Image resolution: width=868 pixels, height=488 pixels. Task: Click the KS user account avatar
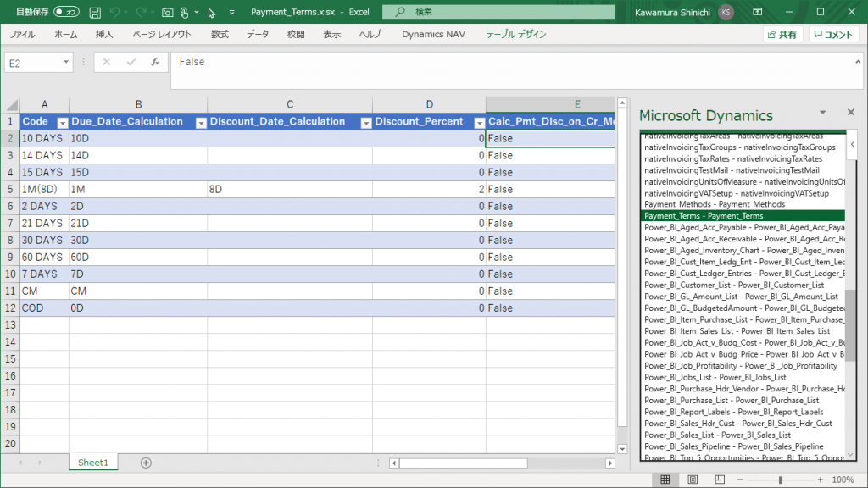click(726, 12)
